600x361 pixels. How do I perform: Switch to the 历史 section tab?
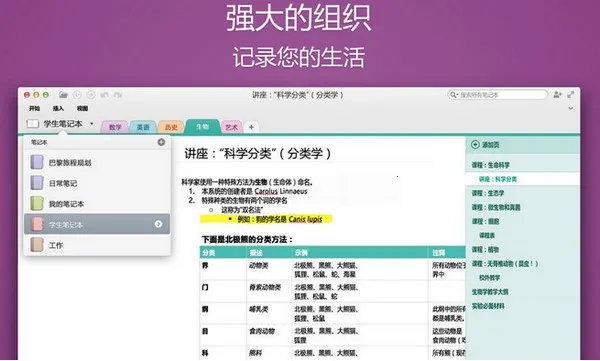point(171,127)
